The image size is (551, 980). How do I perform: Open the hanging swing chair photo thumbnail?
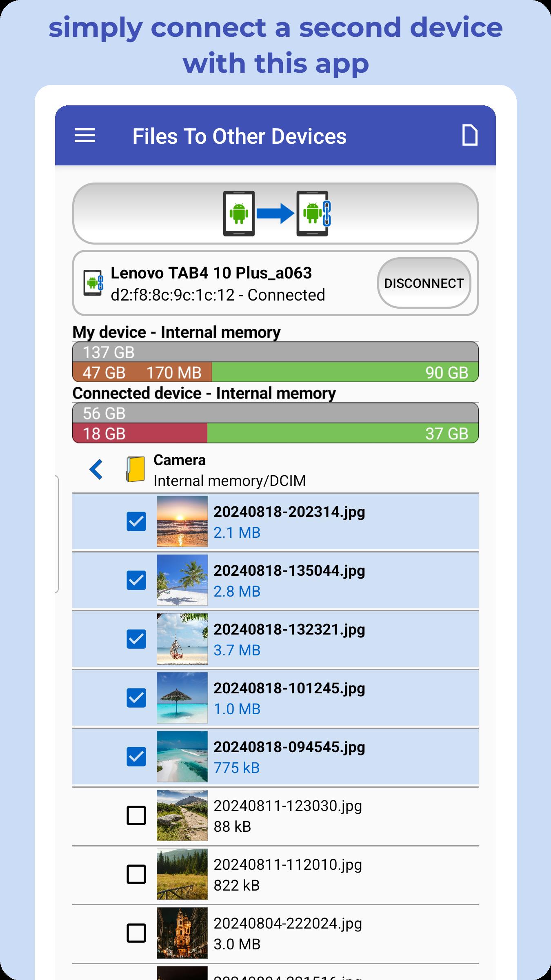click(182, 639)
